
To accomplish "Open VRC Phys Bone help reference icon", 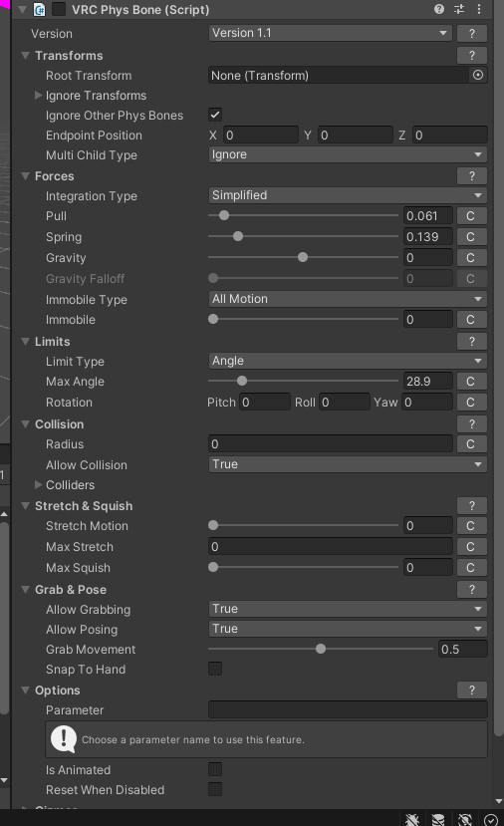I will pyautogui.click(x=438, y=10).
